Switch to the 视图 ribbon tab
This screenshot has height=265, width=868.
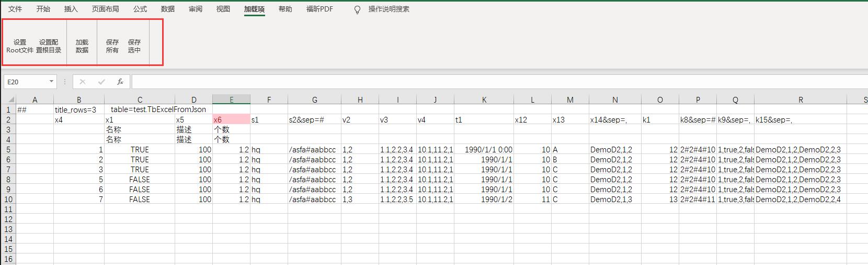coord(223,9)
